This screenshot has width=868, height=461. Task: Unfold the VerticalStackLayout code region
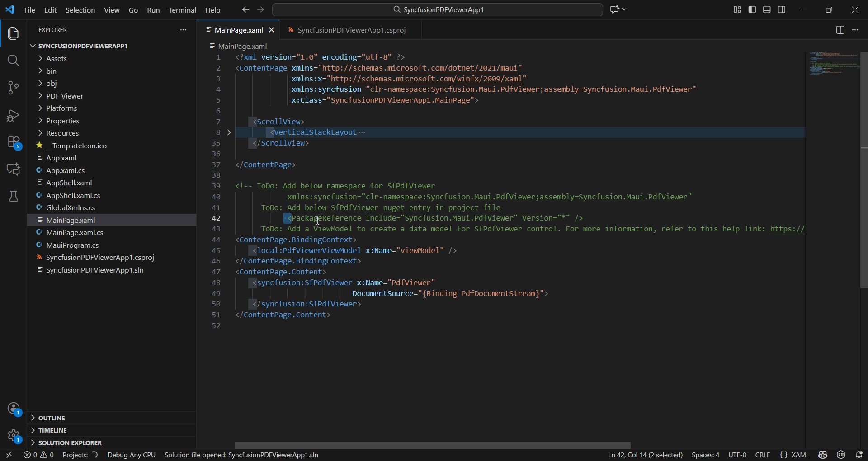coord(229,132)
